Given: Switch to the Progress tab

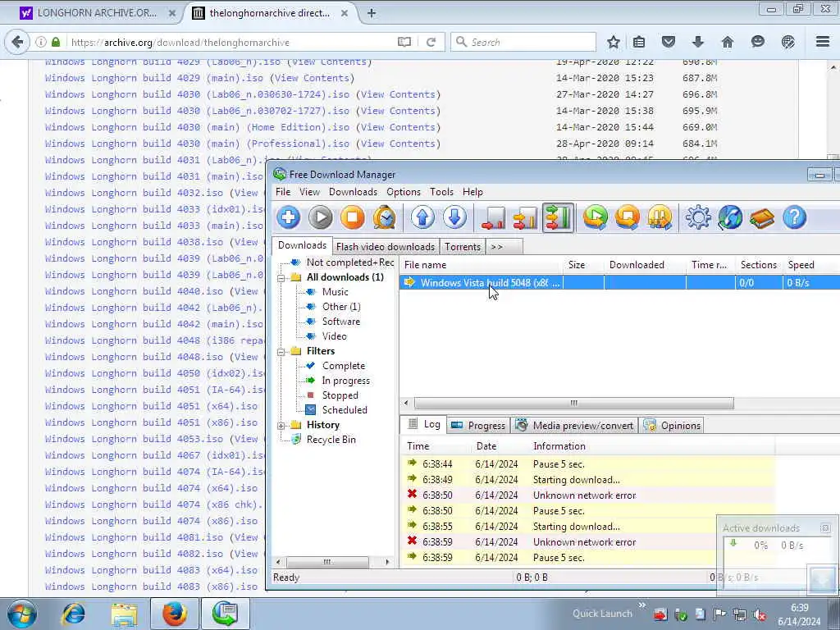Looking at the screenshot, I should point(478,426).
